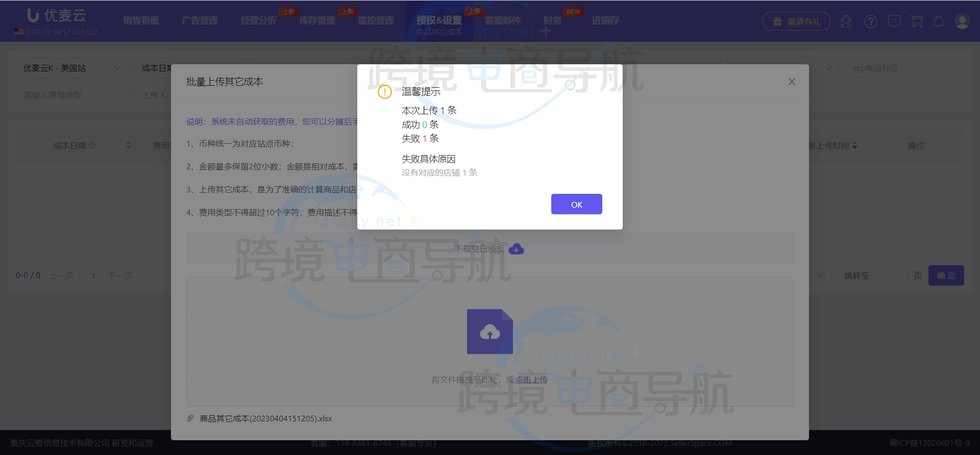980x455 pixels.
Task: Sort by latest upload time arrows
Action: point(855,146)
